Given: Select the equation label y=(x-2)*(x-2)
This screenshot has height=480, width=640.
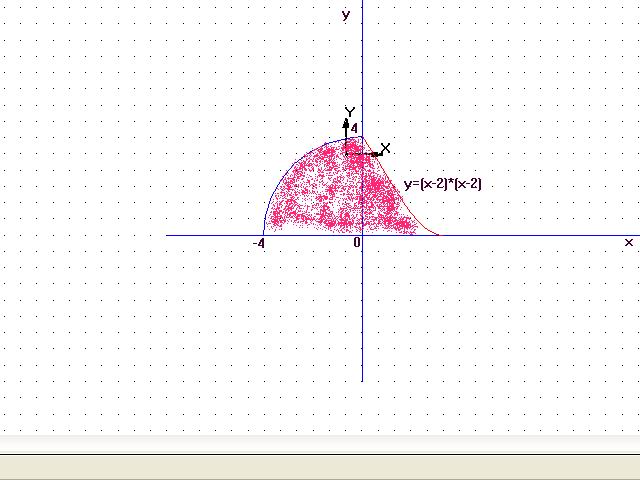Looking at the screenshot, I should click(443, 184).
